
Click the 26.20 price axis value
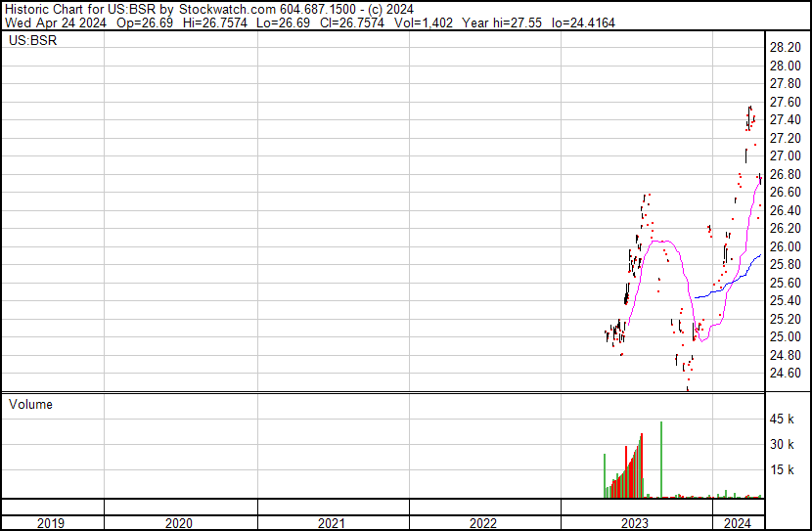coord(785,228)
